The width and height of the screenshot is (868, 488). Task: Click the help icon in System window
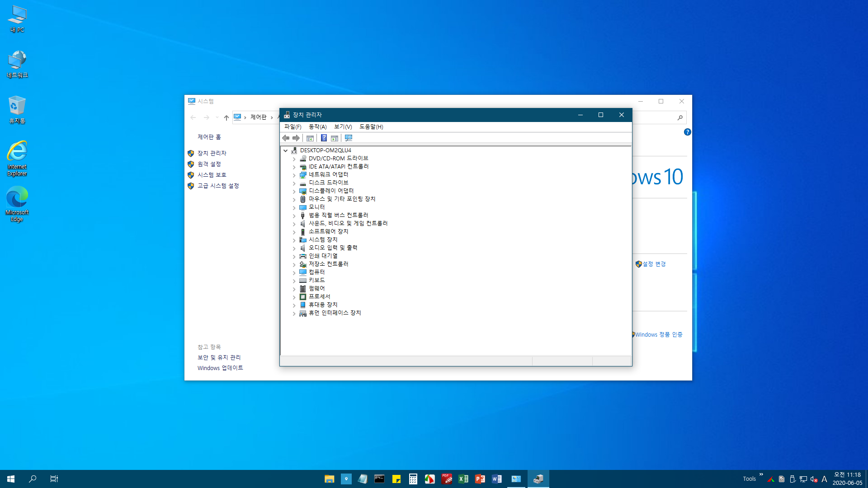687,132
